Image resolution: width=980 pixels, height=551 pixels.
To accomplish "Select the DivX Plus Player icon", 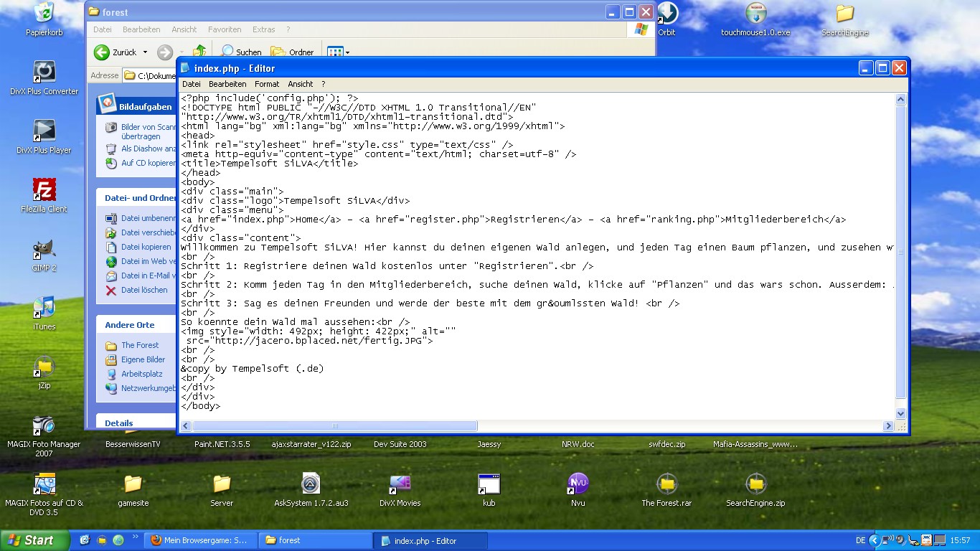I will pyautogui.click(x=44, y=132).
